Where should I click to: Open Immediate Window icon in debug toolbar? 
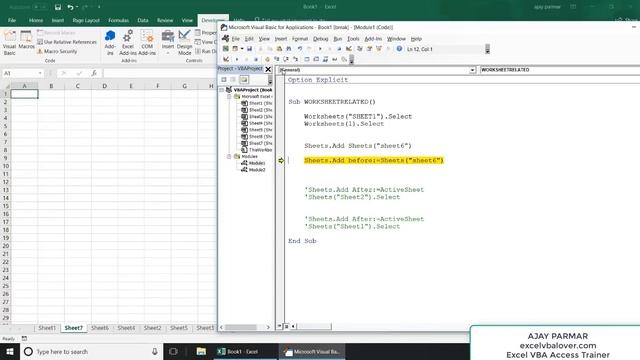click(x=316, y=60)
